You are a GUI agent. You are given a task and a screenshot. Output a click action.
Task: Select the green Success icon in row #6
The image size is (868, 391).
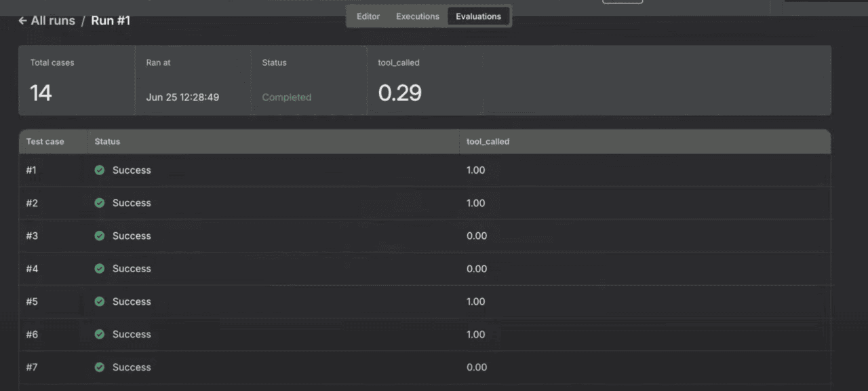pos(100,335)
